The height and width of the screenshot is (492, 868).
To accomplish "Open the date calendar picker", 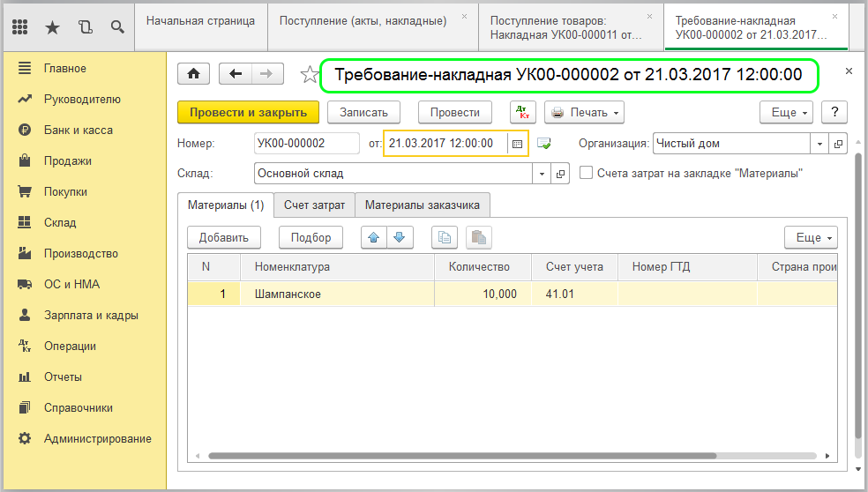I will [x=518, y=144].
